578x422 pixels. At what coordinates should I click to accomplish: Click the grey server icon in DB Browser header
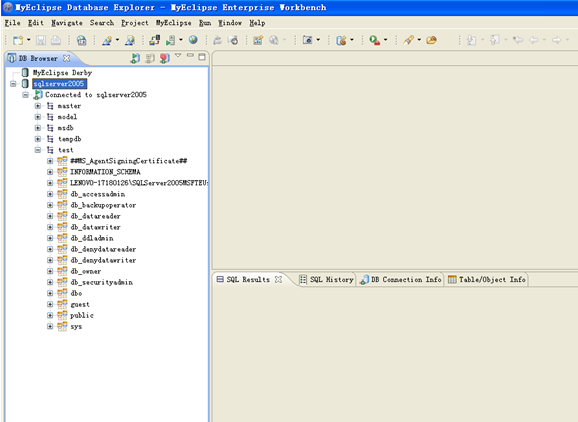coord(150,58)
